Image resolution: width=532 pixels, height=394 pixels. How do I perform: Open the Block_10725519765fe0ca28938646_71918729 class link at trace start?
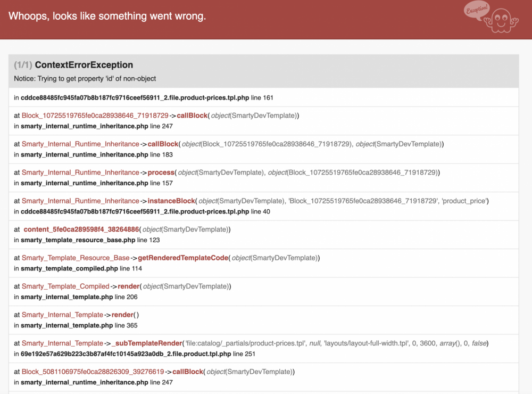[x=95, y=116]
